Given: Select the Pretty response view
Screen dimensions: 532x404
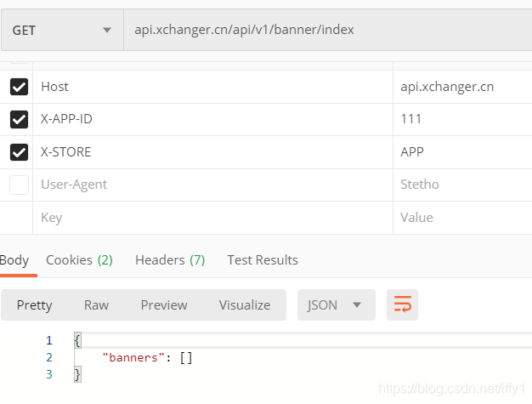Looking at the screenshot, I should click(34, 304).
